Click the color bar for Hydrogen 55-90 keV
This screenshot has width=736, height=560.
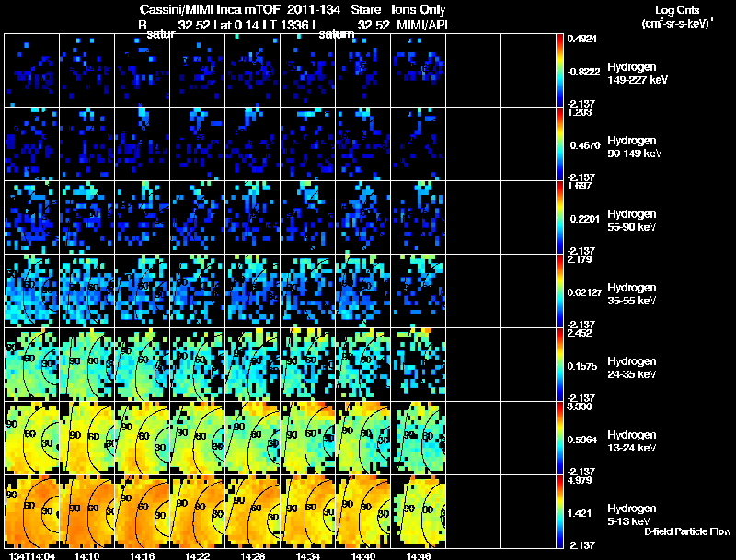559,217
